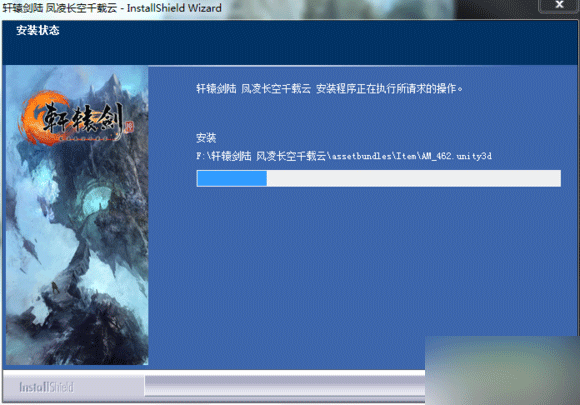Viewport: 580px width, 405px height.
Task: Click the 轩辕剑 calligraphy logo
Action: tap(76, 119)
